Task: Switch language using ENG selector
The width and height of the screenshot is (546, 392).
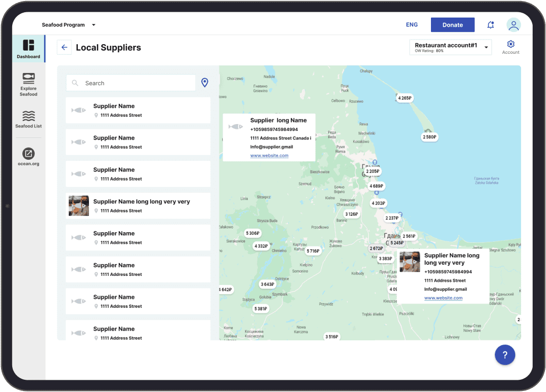Action: tap(412, 25)
